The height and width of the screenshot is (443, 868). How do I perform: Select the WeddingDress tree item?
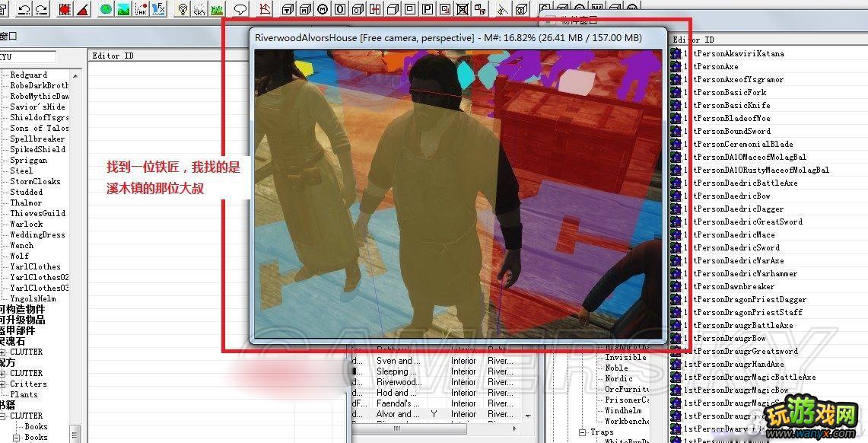(x=37, y=234)
